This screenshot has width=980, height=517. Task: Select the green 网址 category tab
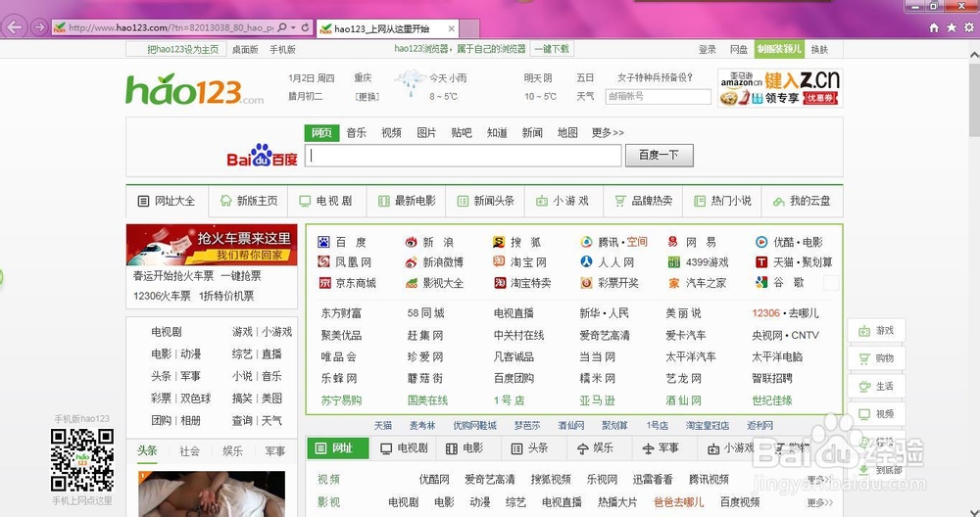pos(337,448)
